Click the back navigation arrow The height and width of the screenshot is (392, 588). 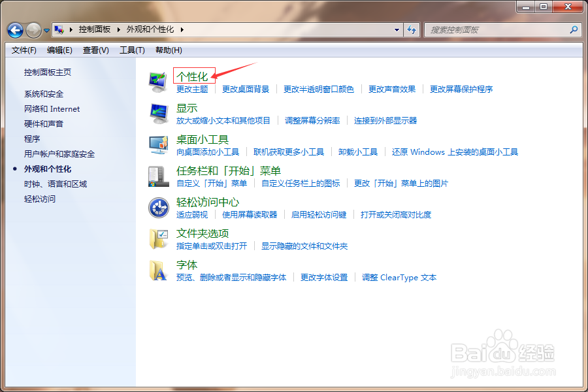tap(14, 30)
